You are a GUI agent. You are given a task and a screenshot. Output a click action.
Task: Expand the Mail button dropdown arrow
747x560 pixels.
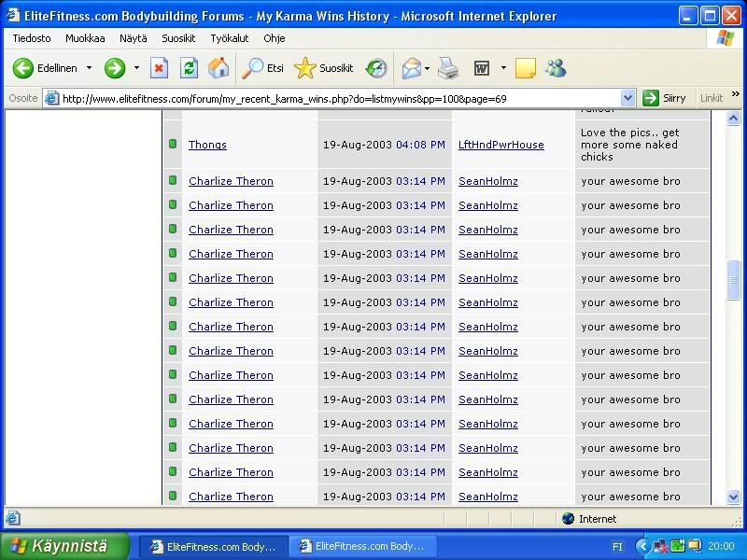427,68
